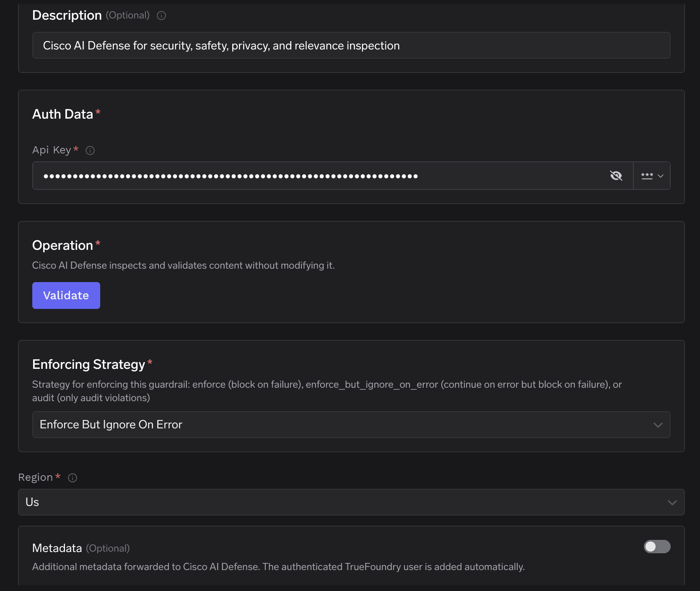Open the Enforcing Strategy dropdown

(351, 425)
